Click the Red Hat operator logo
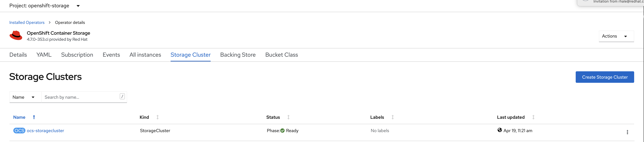Viewport: 644px width, 142px height. [16, 35]
